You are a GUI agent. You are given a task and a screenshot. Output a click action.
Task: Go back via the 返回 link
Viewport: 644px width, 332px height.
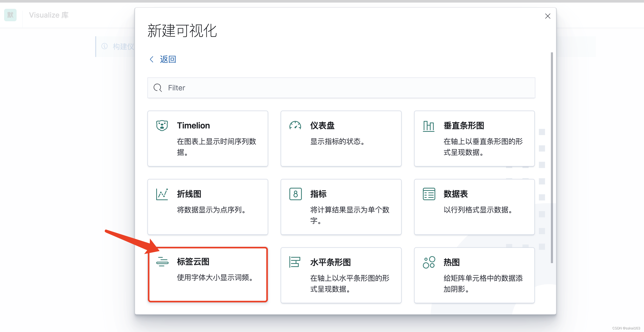[x=168, y=59]
